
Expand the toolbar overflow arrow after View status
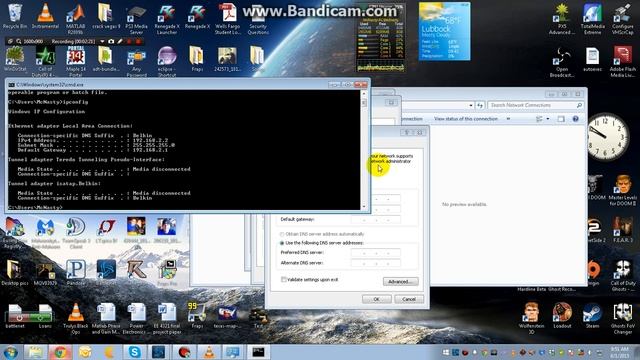(508, 119)
